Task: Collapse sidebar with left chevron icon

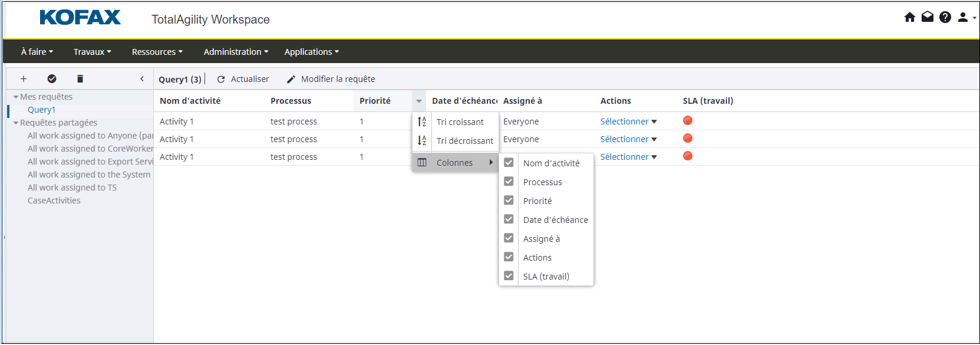Action: coord(142,78)
